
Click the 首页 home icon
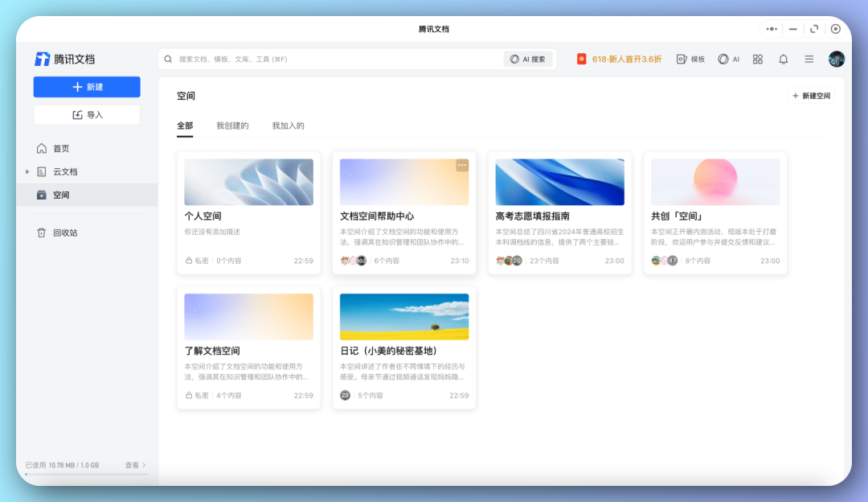point(42,149)
